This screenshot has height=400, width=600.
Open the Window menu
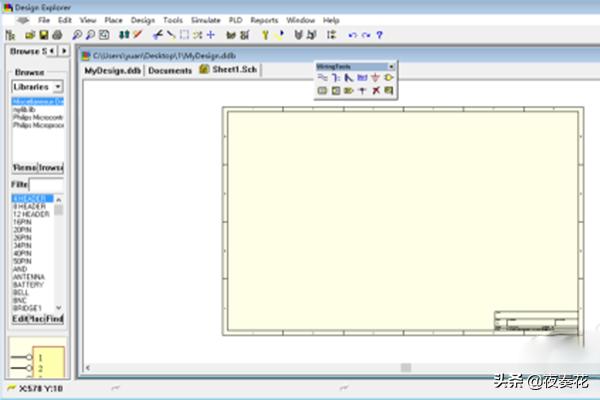[x=300, y=20]
